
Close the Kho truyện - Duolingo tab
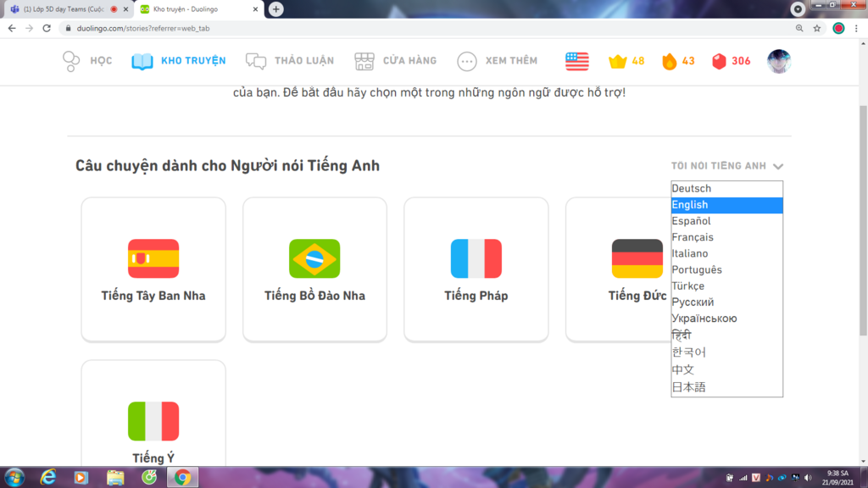[255, 9]
